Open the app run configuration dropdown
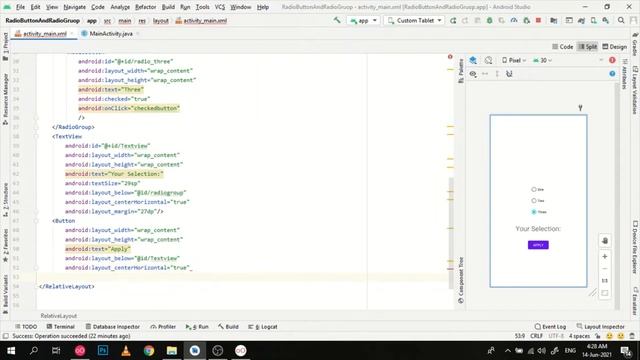 click(363, 20)
